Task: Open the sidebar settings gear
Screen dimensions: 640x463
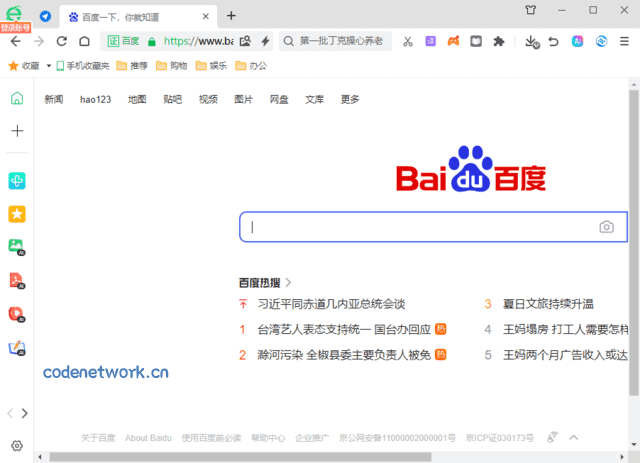Action: [x=17, y=445]
